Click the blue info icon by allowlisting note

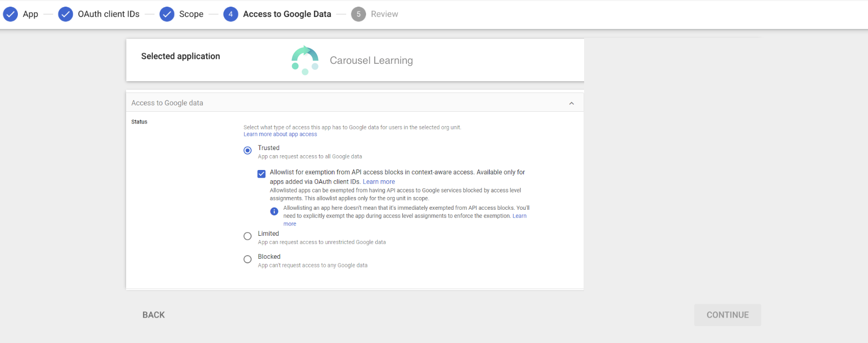pos(274,211)
